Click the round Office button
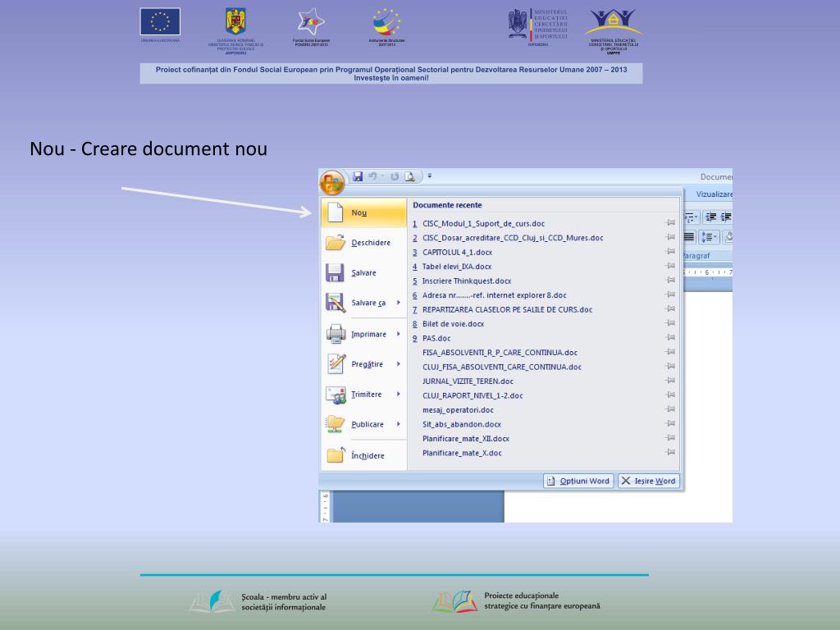840x630 pixels. coord(331,182)
